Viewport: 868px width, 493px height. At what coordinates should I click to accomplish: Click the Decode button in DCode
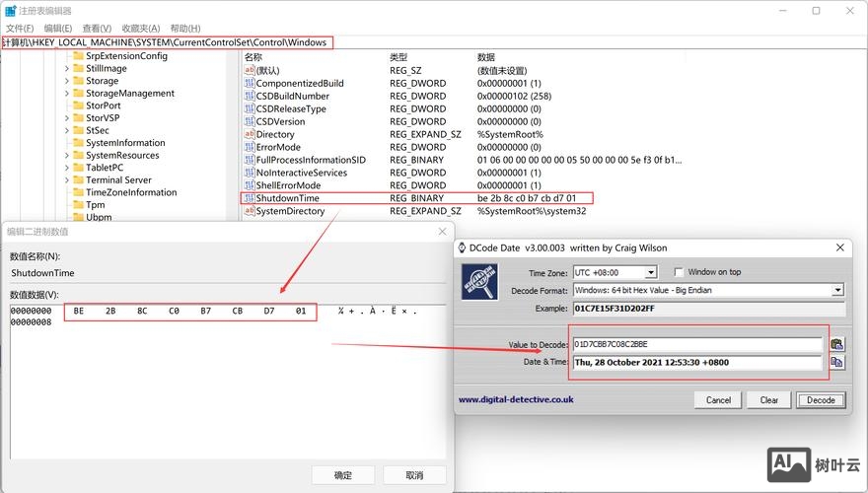(x=821, y=400)
